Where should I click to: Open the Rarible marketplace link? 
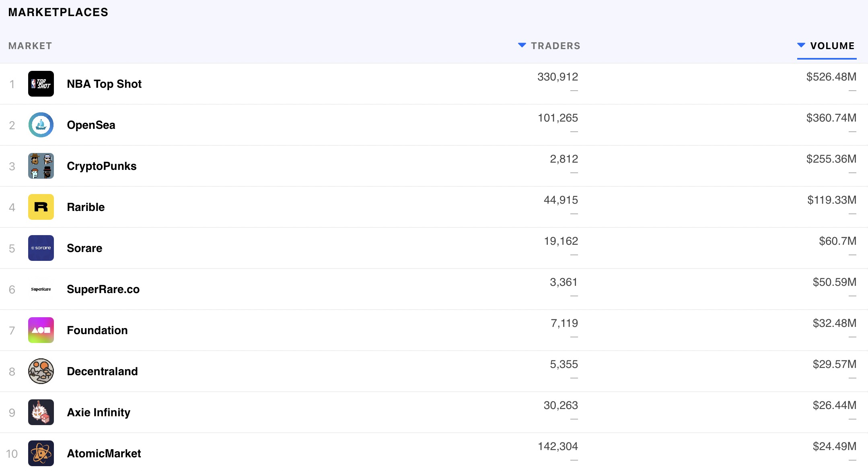pyautogui.click(x=86, y=207)
